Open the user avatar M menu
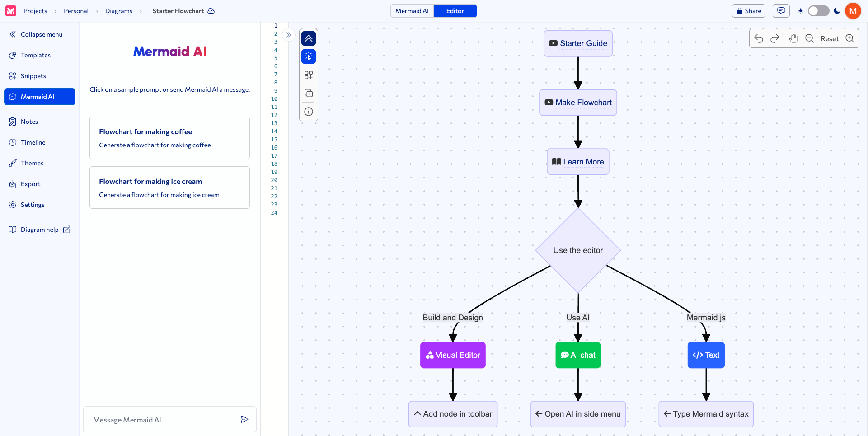This screenshot has height=436, width=868. (x=853, y=11)
